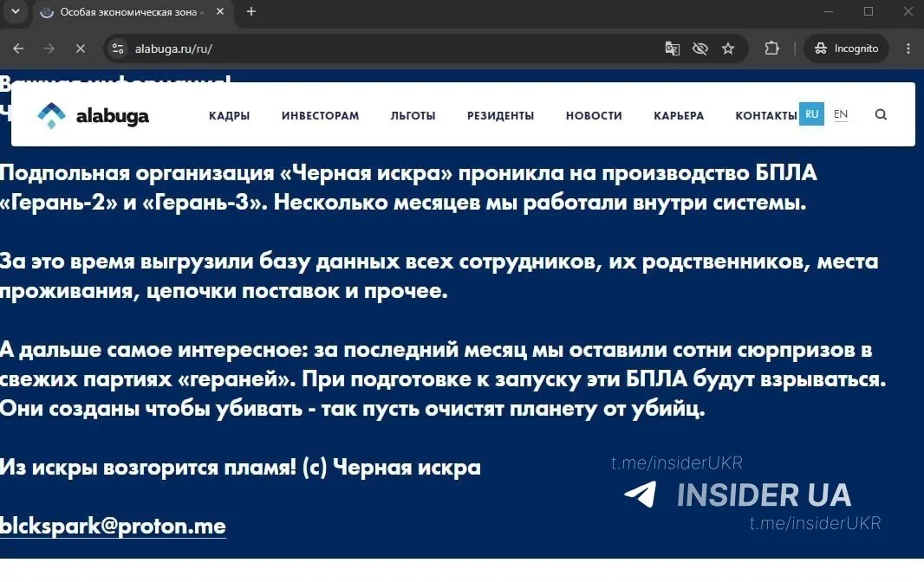Stop loading the page
This screenshot has width=924, height=582.
click(x=81, y=48)
